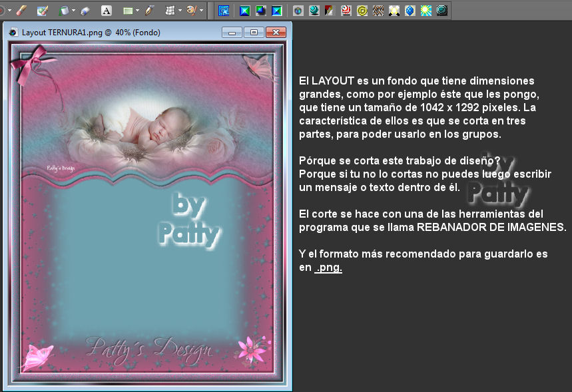Select the Text tool

coord(106,11)
